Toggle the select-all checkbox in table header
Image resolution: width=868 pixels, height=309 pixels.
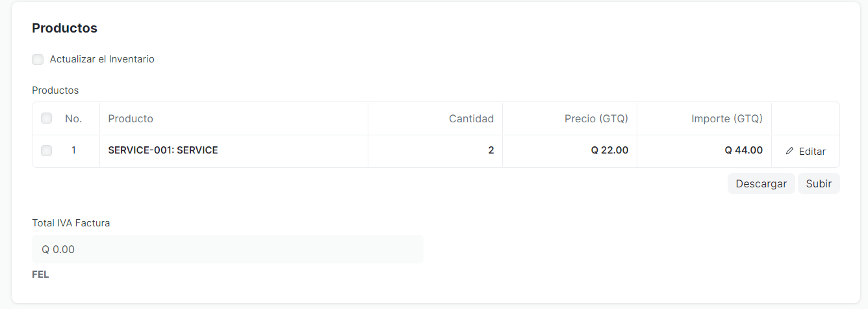click(46, 118)
